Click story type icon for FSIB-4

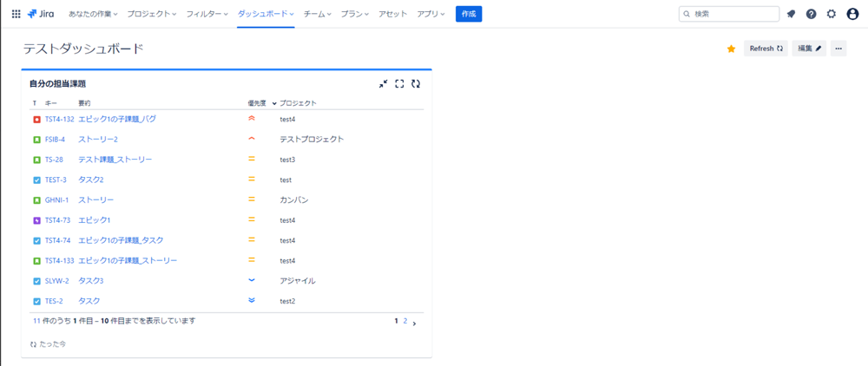(x=36, y=140)
